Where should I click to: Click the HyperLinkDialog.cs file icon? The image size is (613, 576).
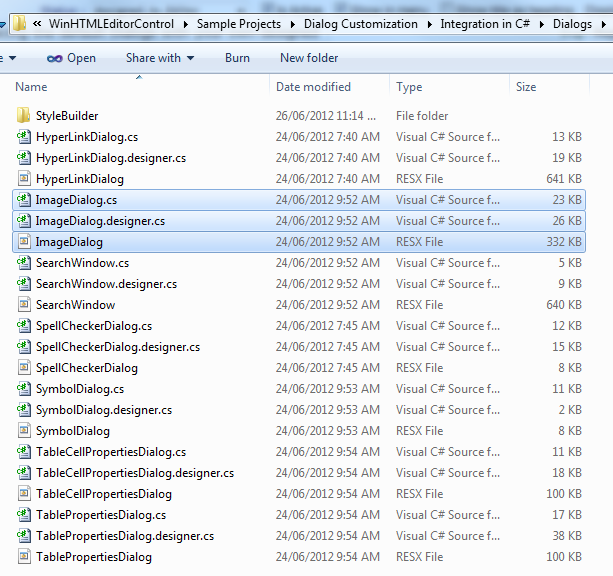[x=24, y=137]
